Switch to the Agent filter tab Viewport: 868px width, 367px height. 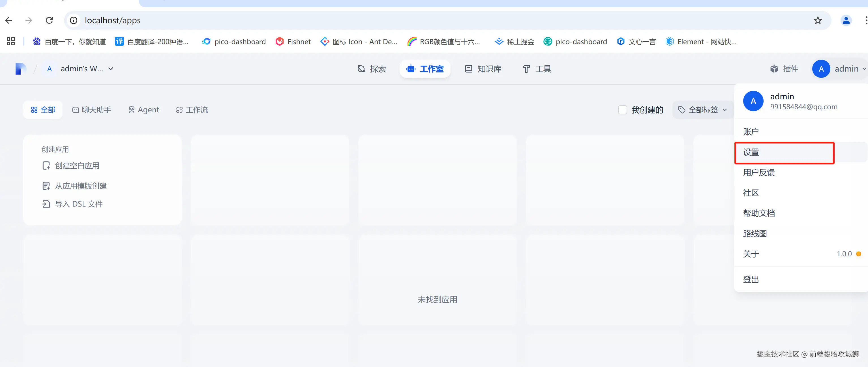143,110
